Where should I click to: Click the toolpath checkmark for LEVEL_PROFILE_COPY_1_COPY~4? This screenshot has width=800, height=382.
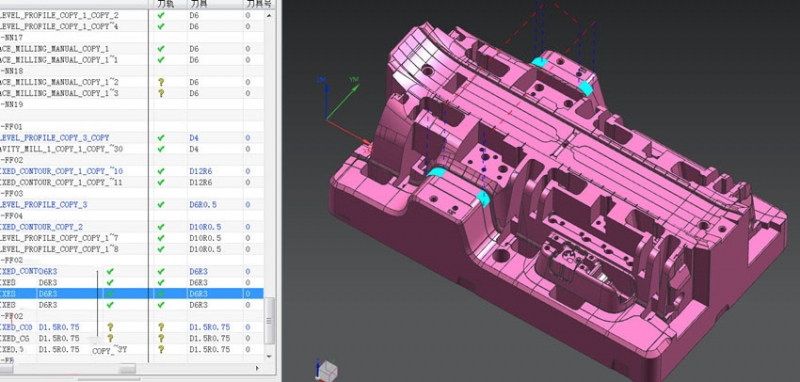(161, 27)
